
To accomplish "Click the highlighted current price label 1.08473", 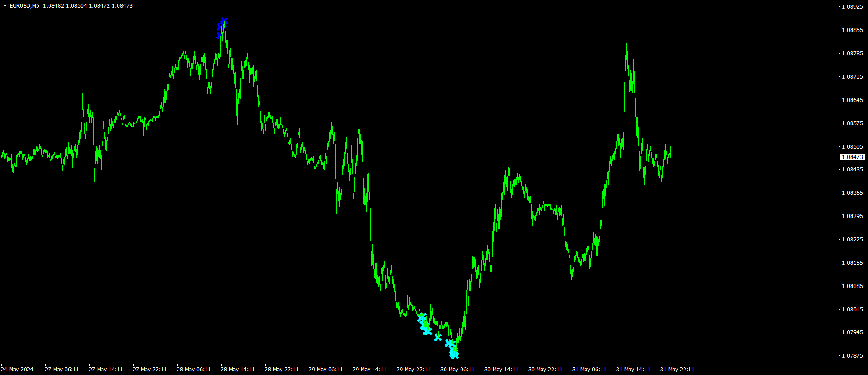I will (852, 157).
